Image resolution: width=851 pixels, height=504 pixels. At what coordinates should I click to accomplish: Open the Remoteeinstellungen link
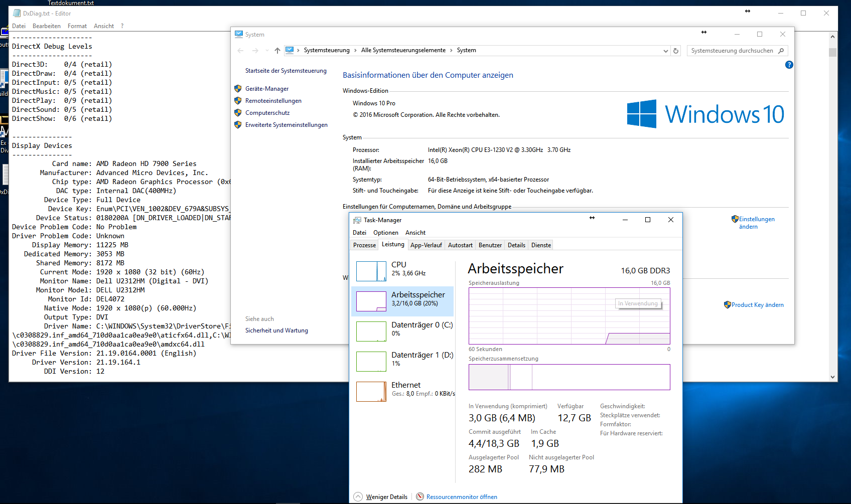pos(273,101)
